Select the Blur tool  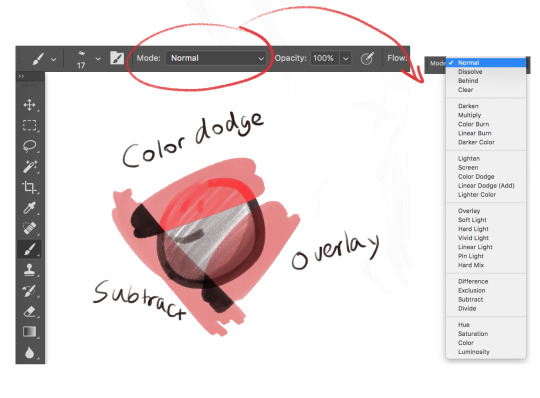[30, 353]
